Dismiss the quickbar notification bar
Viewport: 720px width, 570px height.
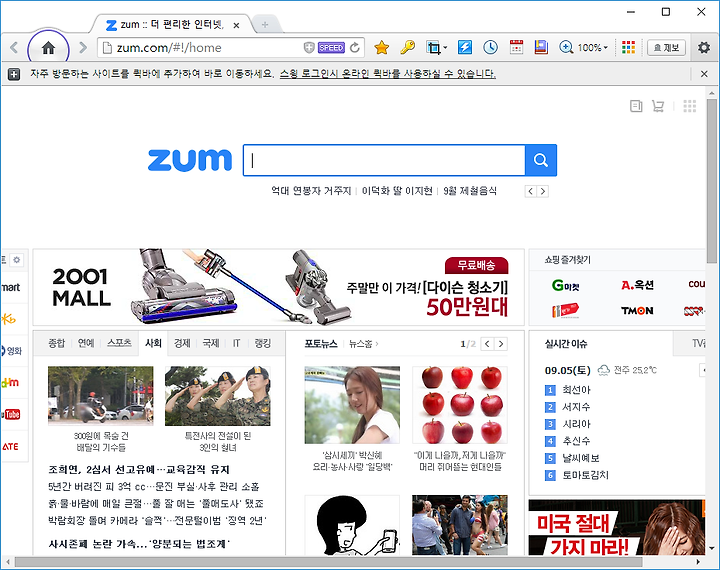point(704,73)
